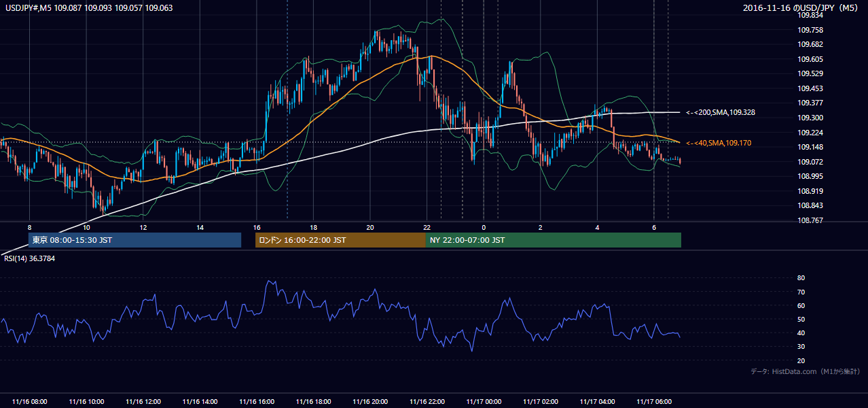Click the 11/17 02:00 bottom time label
Viewport: 868px width, 408px height.
540,402
